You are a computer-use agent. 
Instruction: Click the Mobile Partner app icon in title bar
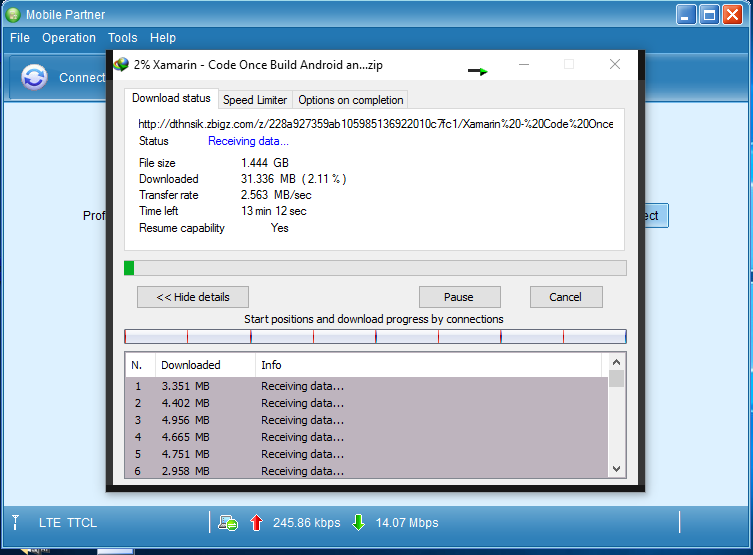click(13, 15)
